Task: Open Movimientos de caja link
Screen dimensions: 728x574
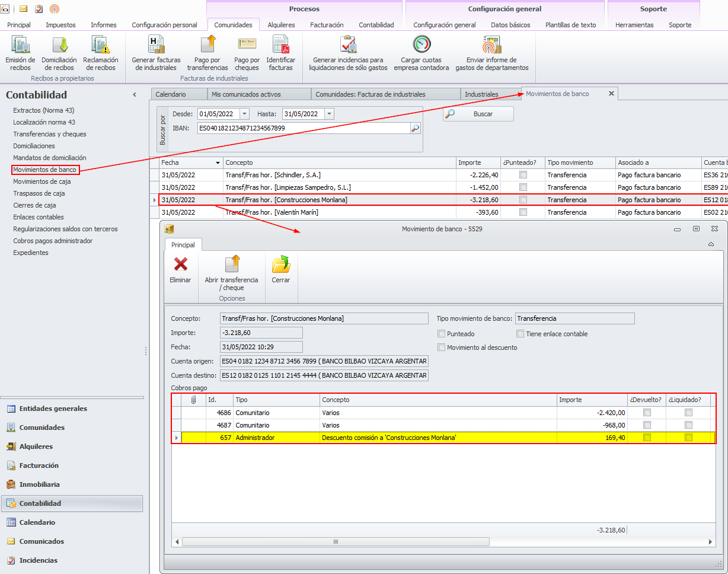Action: click(x=42, y=181)
